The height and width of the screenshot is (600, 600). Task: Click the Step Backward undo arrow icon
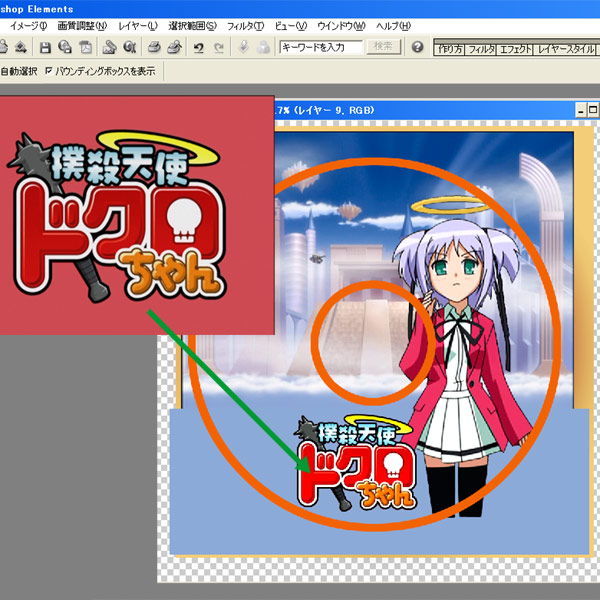point(198,48)
